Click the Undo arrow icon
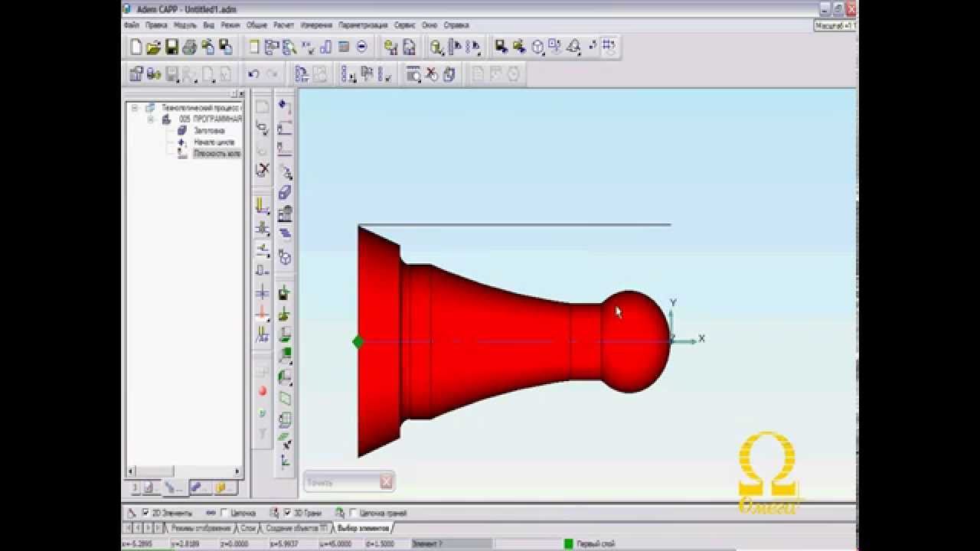Viewport: 980px width, 551px height. 253,74
